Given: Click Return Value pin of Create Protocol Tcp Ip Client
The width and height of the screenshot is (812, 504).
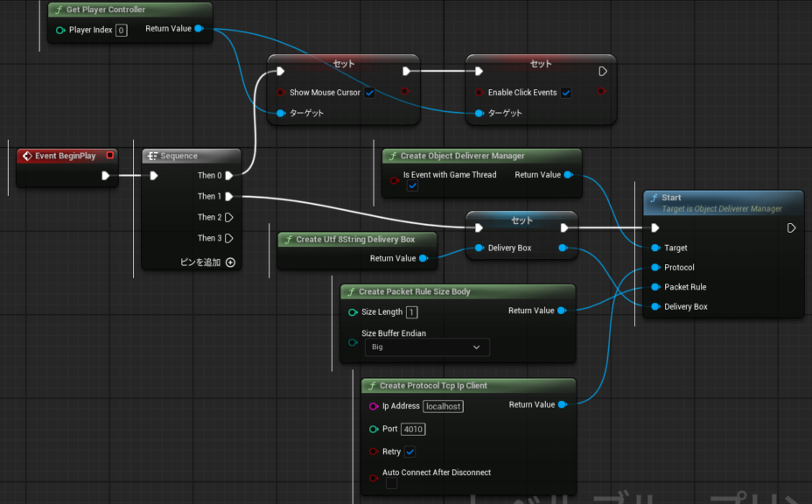Looking at the screenshot, I should click(x=563, y=404).
